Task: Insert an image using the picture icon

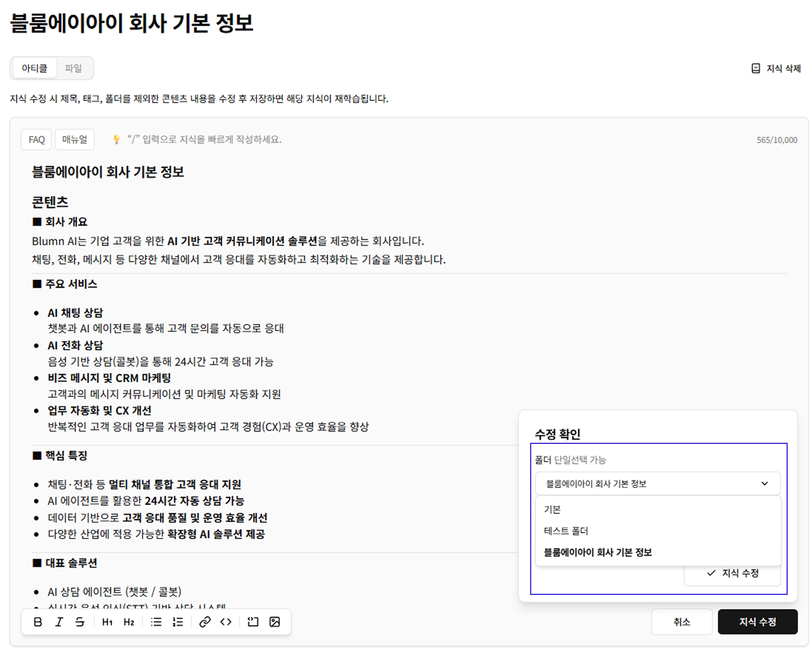Action: pyautogui.click(x=275, y=622)
